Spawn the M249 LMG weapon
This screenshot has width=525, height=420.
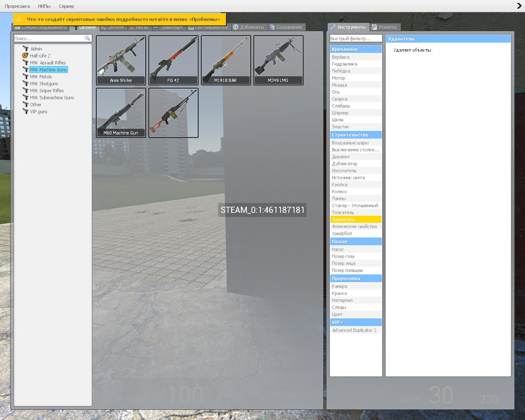(x=278, y=60)
